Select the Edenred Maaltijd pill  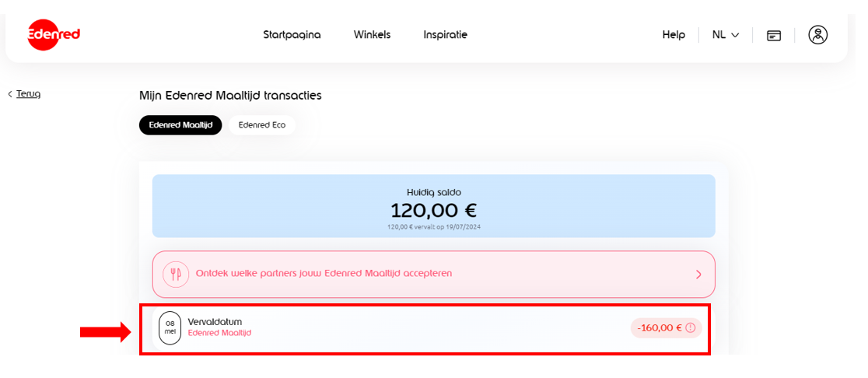click(180, 125)
